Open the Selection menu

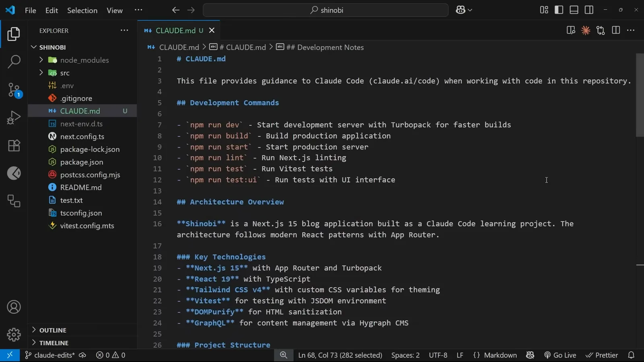pos(82,10)
